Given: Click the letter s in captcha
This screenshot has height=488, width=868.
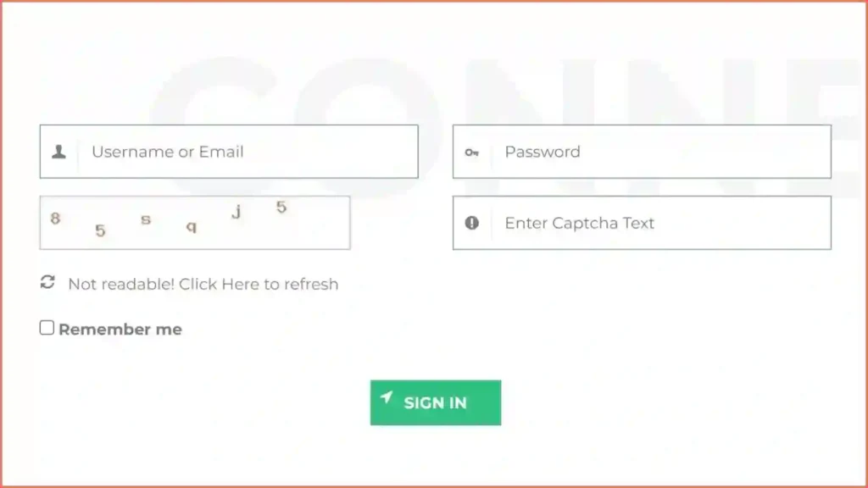Looking at the screenshot, I should click(x=146, y=219).
